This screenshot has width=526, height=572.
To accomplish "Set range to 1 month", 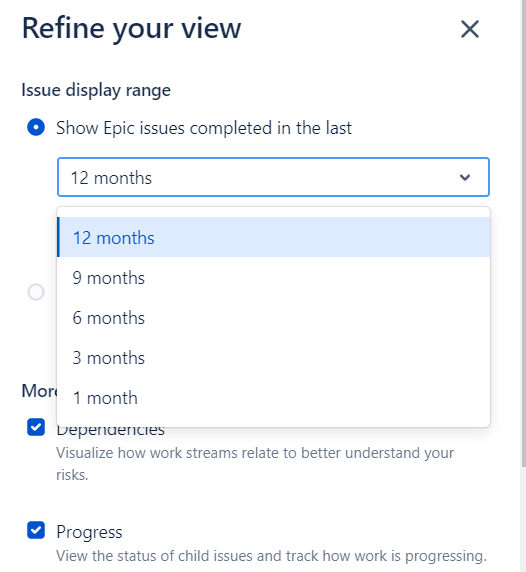I will [274, 398].
